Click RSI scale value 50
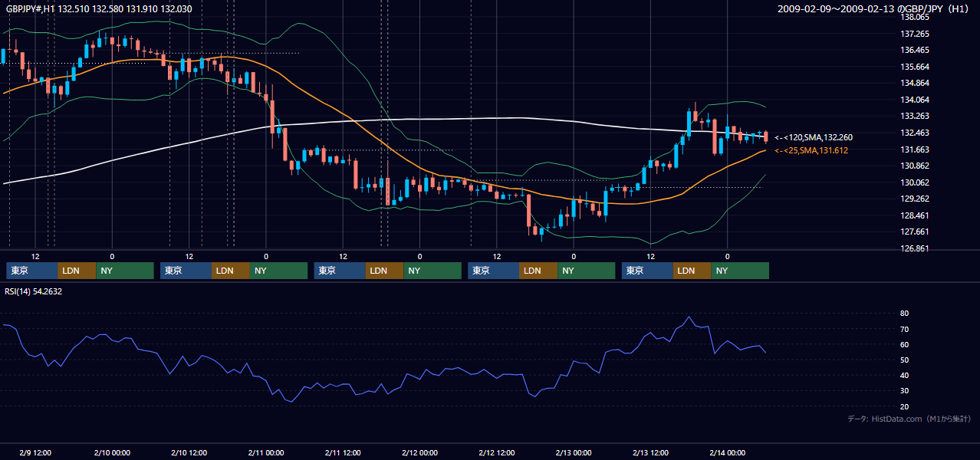The width and height of the screenshot is (980, 460). coord(905,360)
